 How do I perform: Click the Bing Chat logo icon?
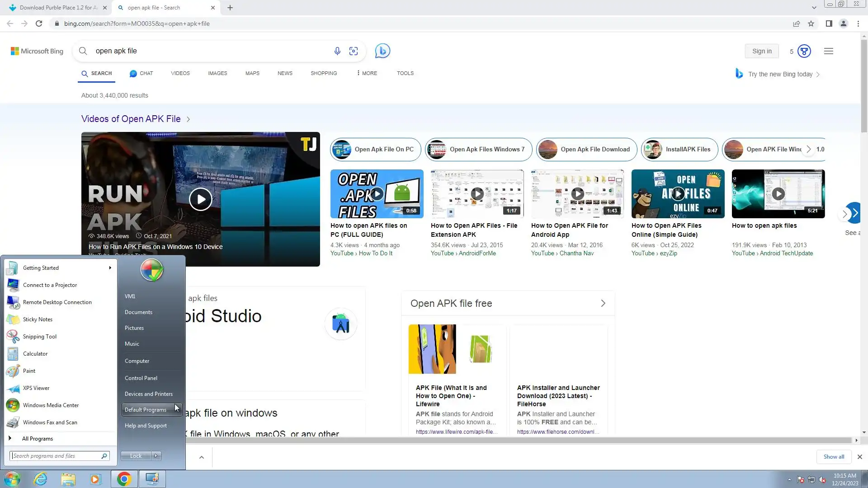382,51
